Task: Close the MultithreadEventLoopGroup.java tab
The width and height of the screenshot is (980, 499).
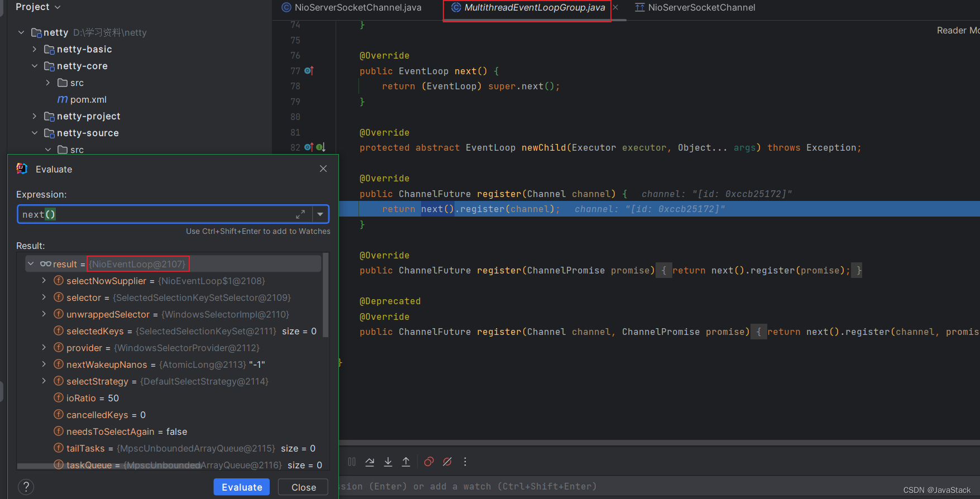Action: coord(615,7)
